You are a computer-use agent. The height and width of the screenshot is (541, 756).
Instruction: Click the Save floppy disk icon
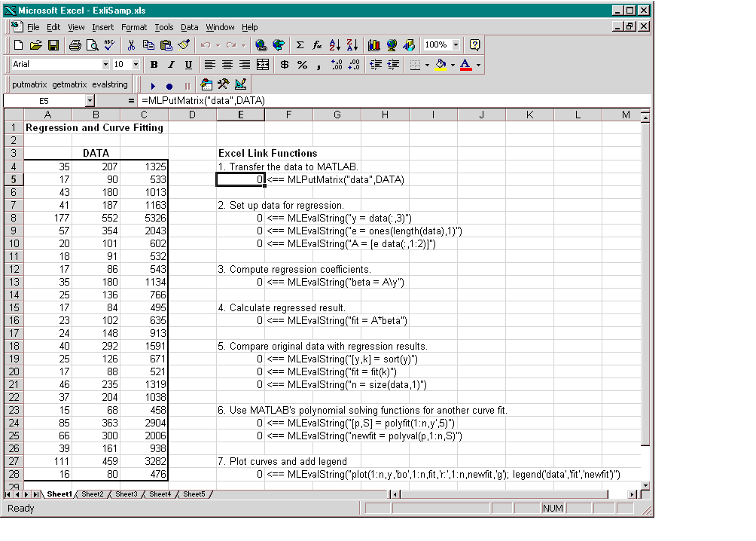(x=53, y=45)
